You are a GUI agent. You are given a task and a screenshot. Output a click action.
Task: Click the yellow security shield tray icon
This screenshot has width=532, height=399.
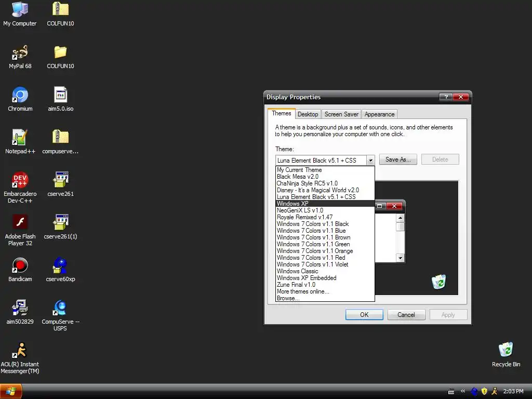pos(484,392)
